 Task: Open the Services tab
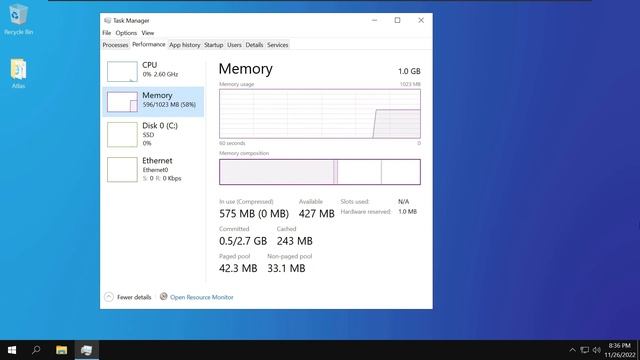tap(278, 45)
